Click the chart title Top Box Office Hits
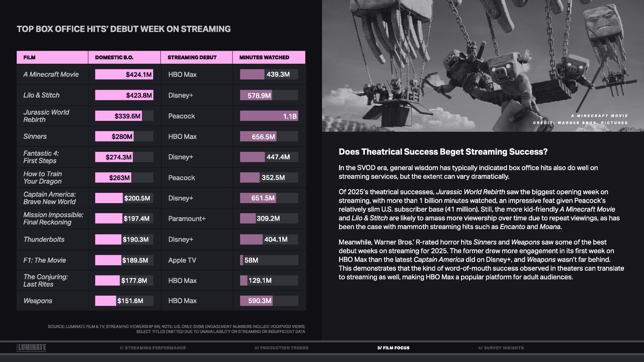This screenshot has height=362, width=644. tap(124, 29)
